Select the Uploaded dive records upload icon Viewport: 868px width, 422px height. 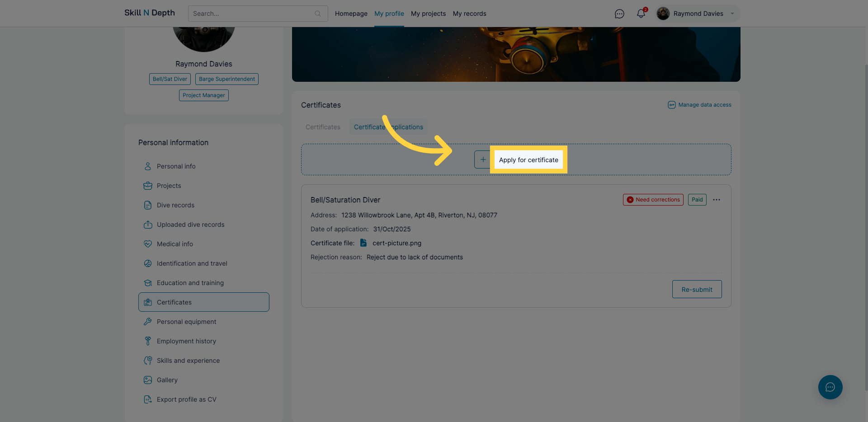pos(148,224)
